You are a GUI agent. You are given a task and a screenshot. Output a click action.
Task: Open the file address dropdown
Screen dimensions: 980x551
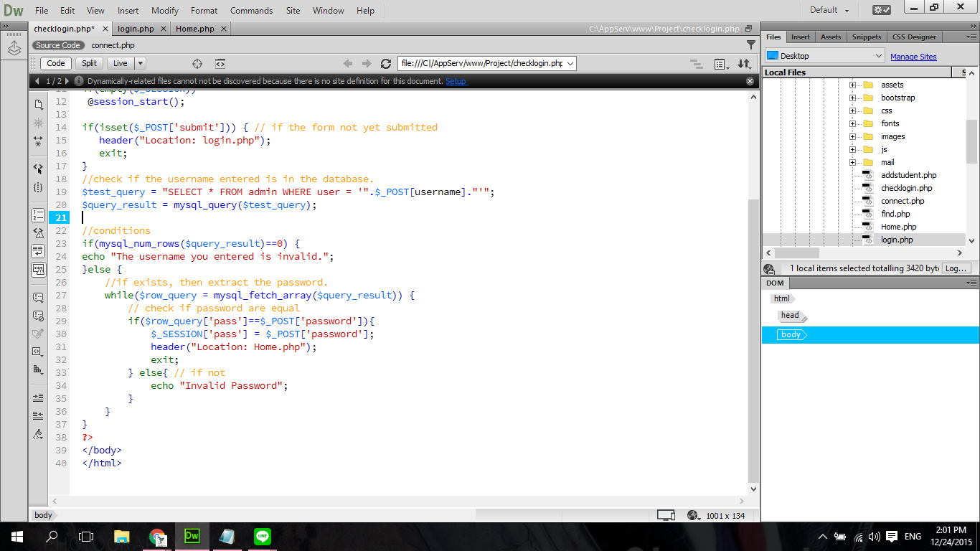(x=570, y=63)
